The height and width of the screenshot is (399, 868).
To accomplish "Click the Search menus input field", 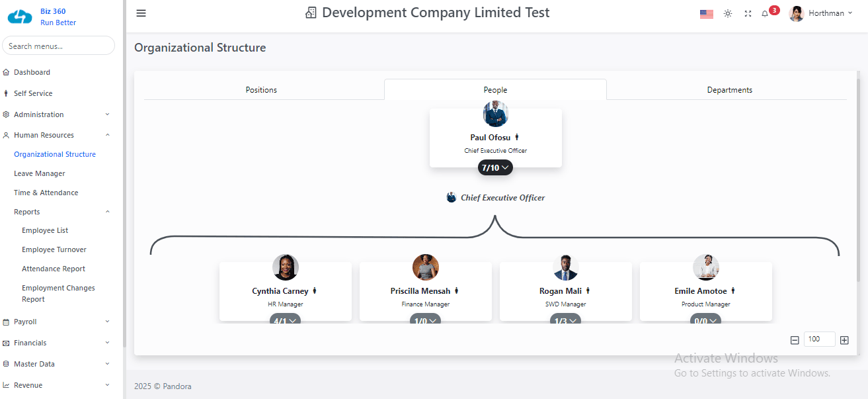I will (x=59, y=46).
